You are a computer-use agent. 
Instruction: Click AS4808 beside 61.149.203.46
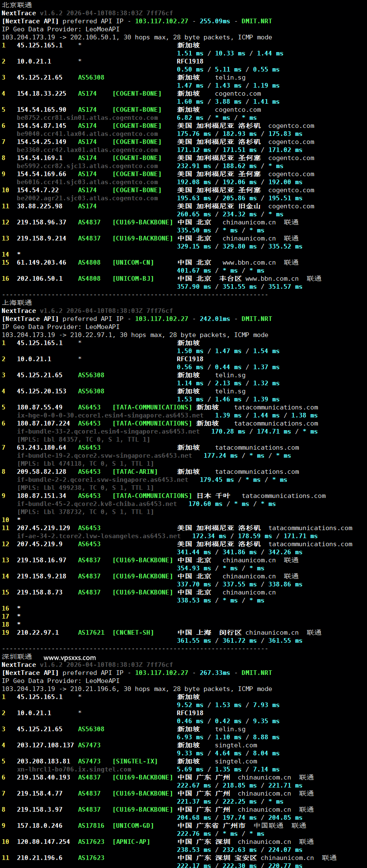point(89,263)
